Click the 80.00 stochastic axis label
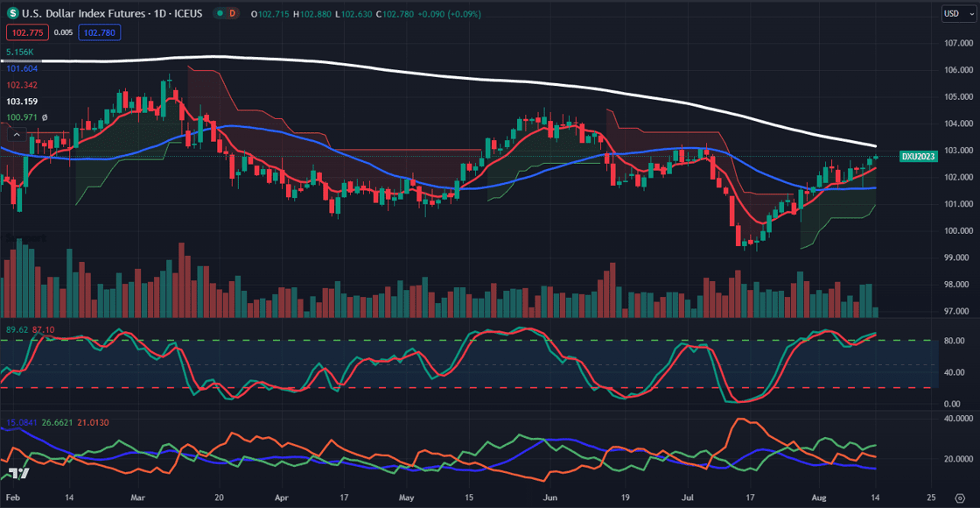 tap(953, 341)
